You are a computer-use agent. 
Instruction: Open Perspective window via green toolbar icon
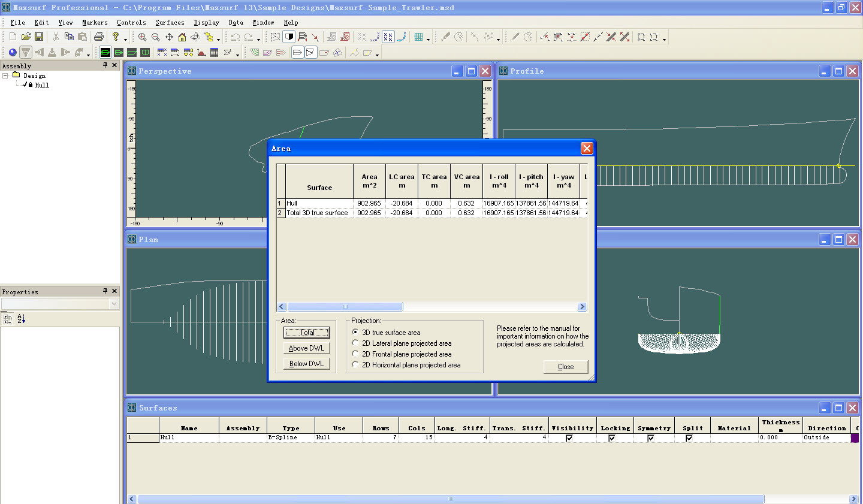[105, 53]
